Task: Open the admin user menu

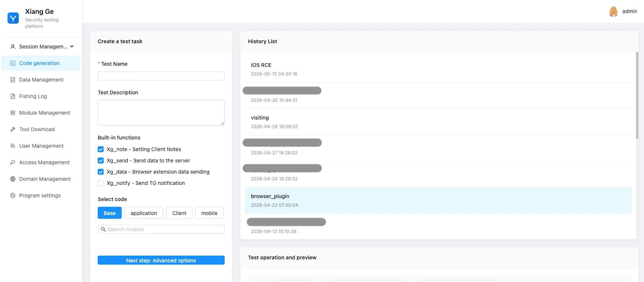Action: [x=623, y=11]
